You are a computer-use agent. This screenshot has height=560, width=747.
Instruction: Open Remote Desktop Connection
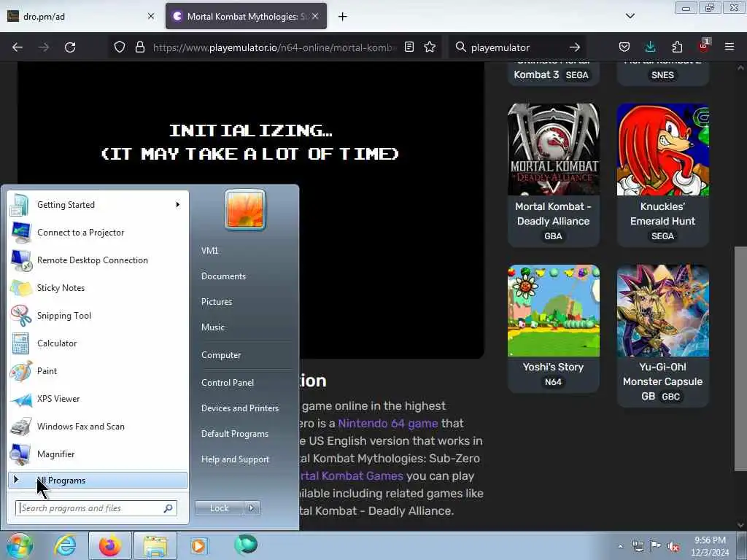point(98,260)
